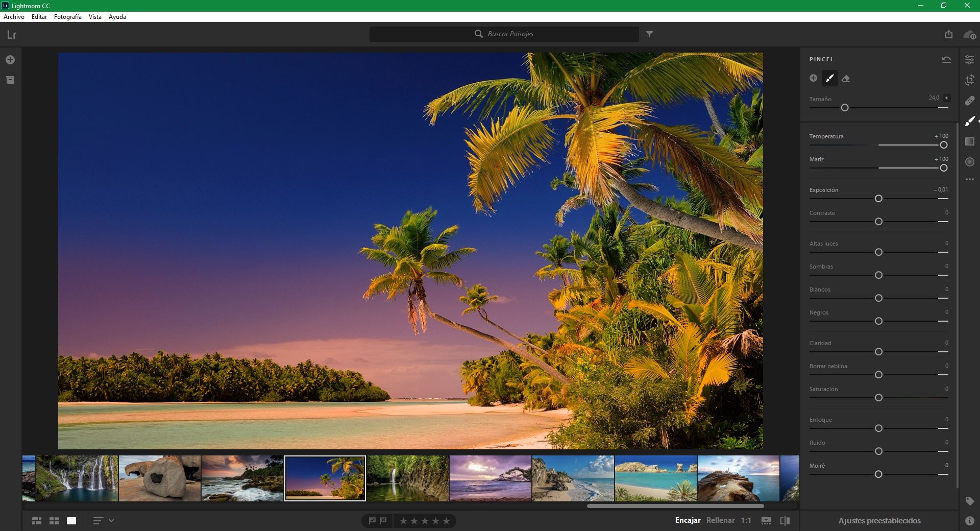The image size is (980, 531).
Task: Open the Fotografía menu
Action: click(68, 17)
